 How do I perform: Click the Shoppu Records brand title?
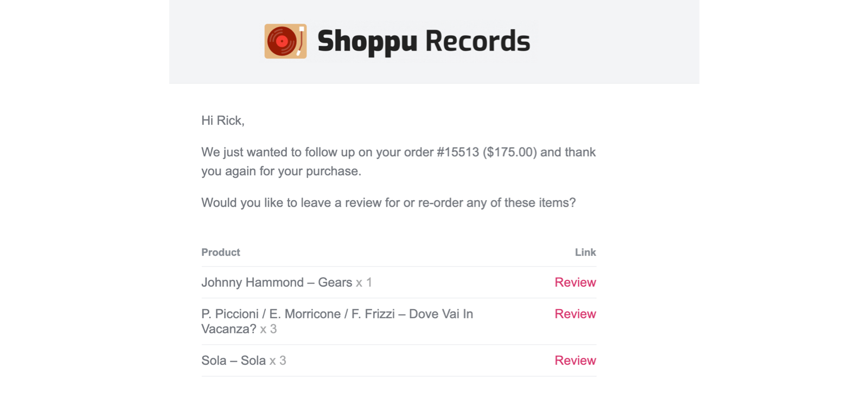point(423,41)
